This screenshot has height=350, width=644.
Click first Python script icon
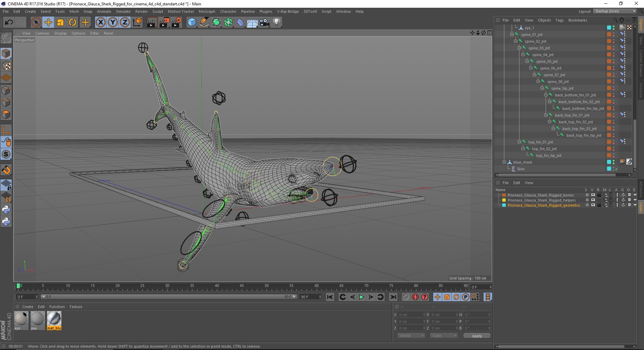(x=6, y=210)
